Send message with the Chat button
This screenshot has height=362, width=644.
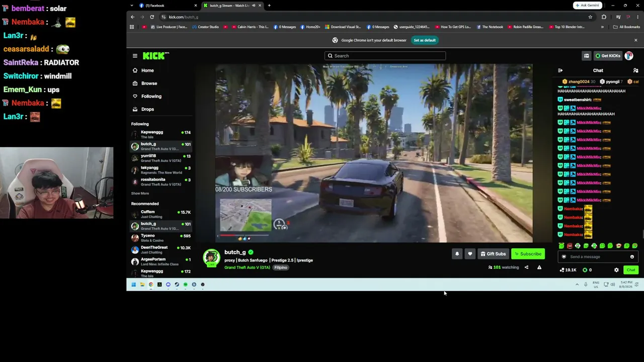point(631,270)
